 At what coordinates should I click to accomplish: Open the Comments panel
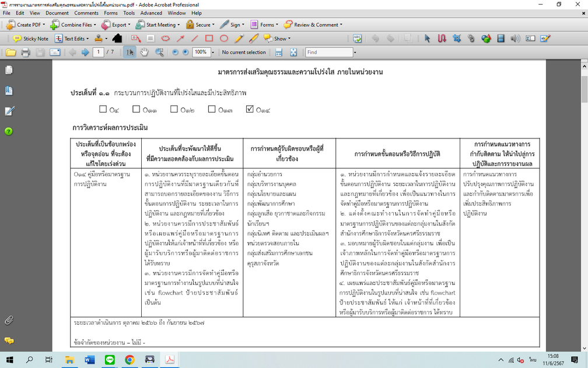click(9, 341)
